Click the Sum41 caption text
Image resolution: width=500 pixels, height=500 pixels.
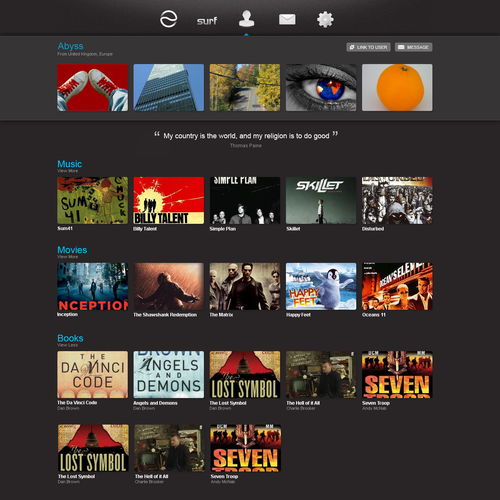point(65,228)
